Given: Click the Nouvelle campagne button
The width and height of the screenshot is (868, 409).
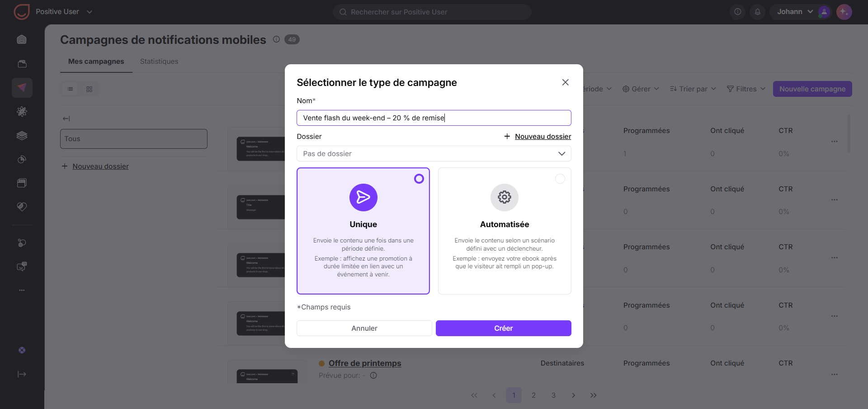Looking at the screenshot, I should click(x=812, y=89).
